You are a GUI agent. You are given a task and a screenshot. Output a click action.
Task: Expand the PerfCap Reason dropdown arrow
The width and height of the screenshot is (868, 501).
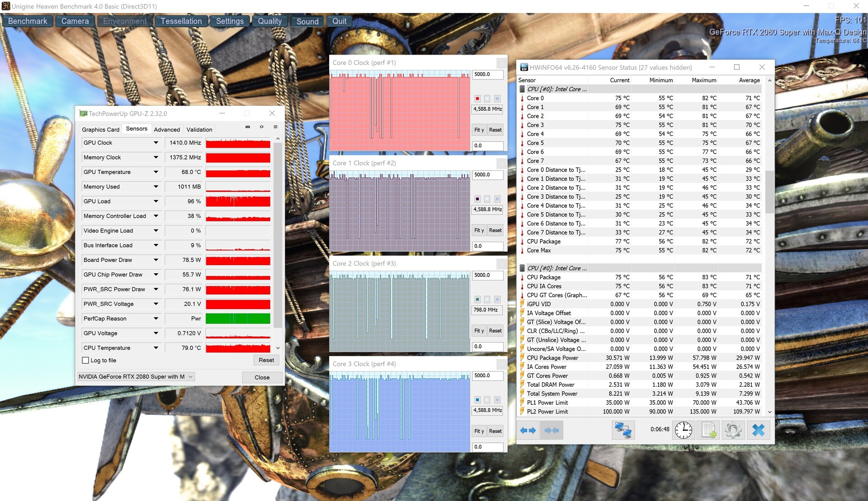(156, 319)
